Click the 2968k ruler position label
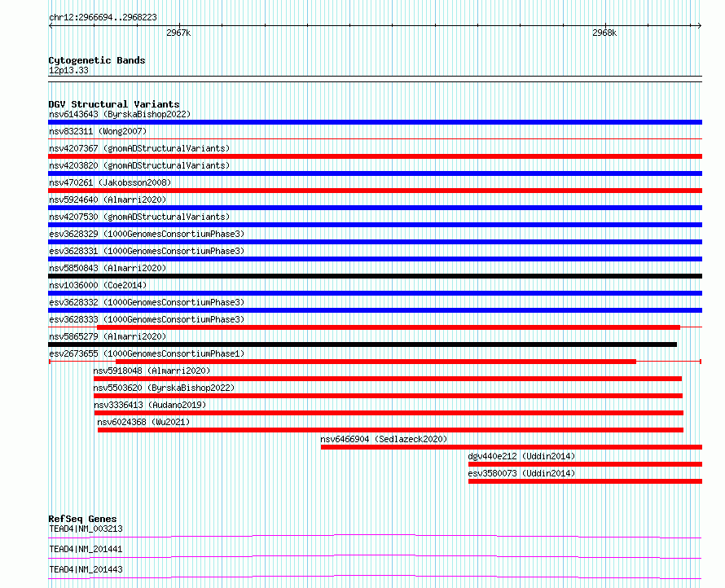Viewport: 725px width, 588px height. tap(604, 33)
